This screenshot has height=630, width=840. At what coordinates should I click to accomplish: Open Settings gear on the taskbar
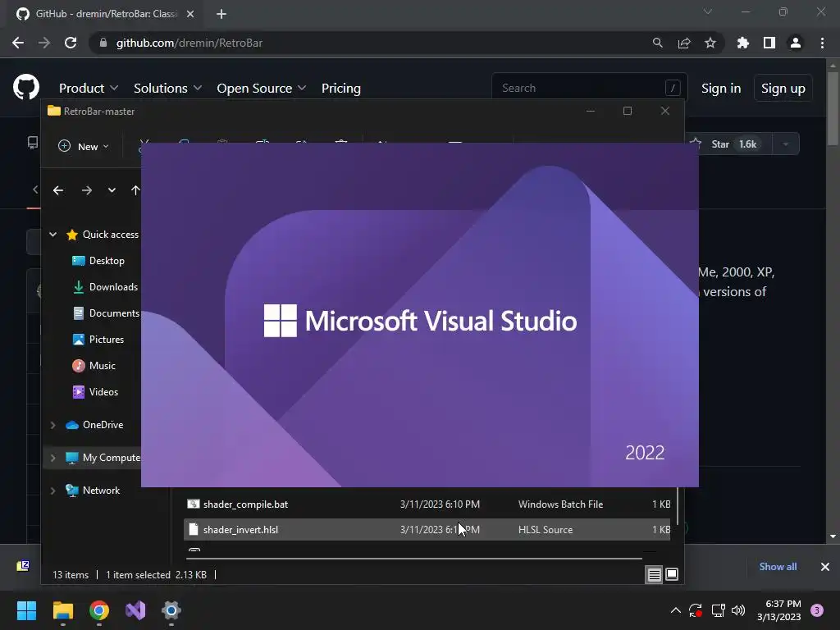point(171,610)
